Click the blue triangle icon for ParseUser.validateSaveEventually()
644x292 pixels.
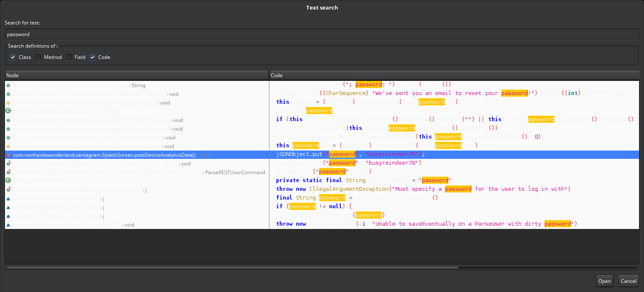8,225
